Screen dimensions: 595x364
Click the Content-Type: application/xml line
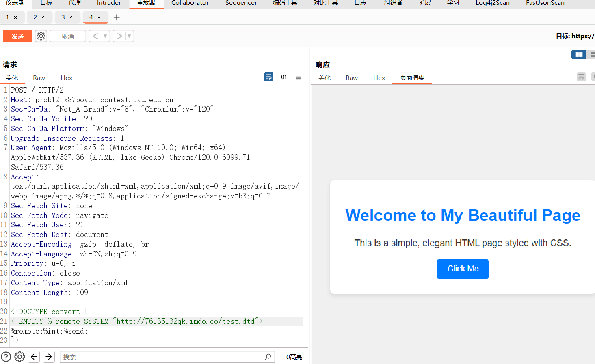(69, 283)
